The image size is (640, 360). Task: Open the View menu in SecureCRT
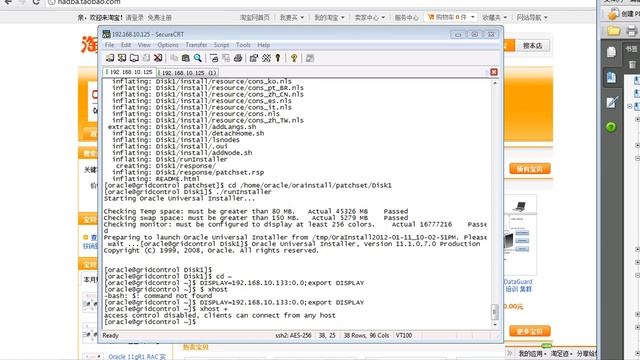pyautogui.click(x=144, y=45)
